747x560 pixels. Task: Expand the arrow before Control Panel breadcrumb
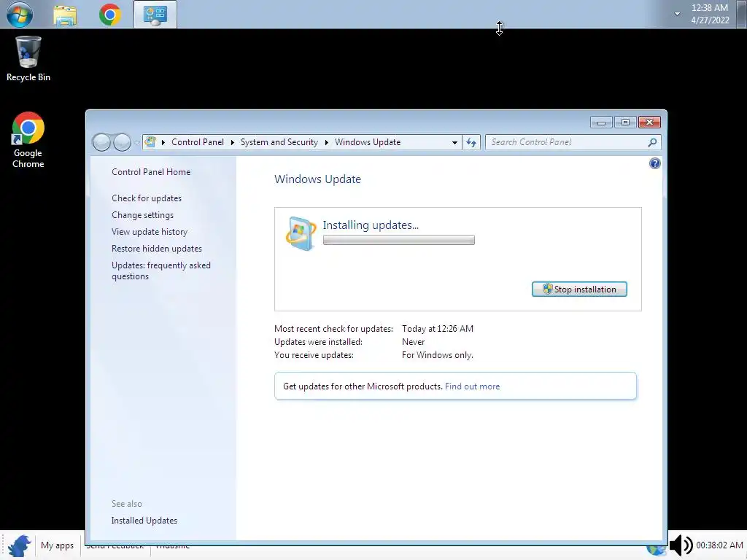(x=163, y=142)
